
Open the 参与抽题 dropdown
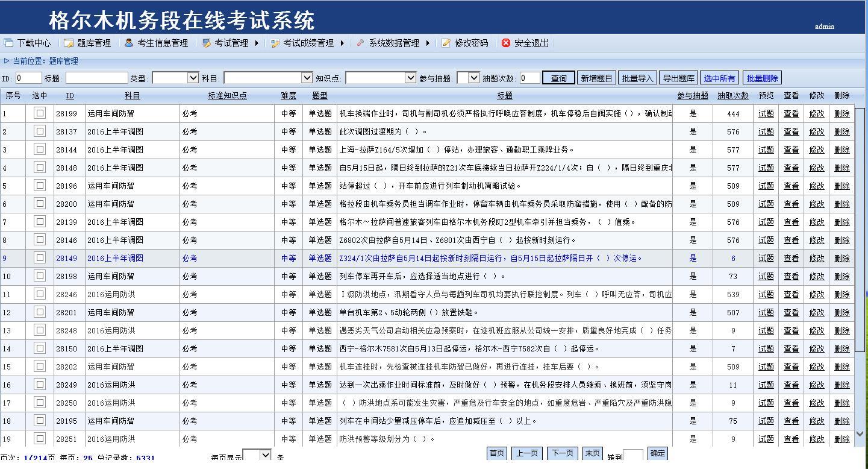[468, 78]
